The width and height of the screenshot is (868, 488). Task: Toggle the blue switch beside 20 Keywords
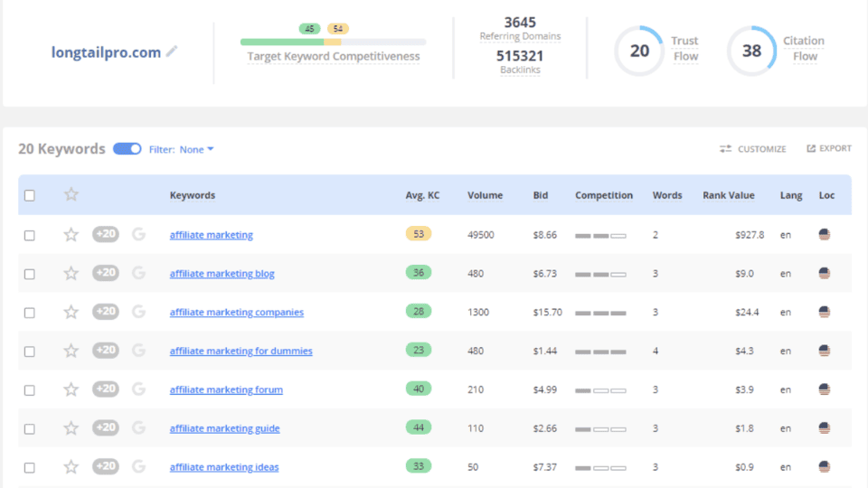127,149
